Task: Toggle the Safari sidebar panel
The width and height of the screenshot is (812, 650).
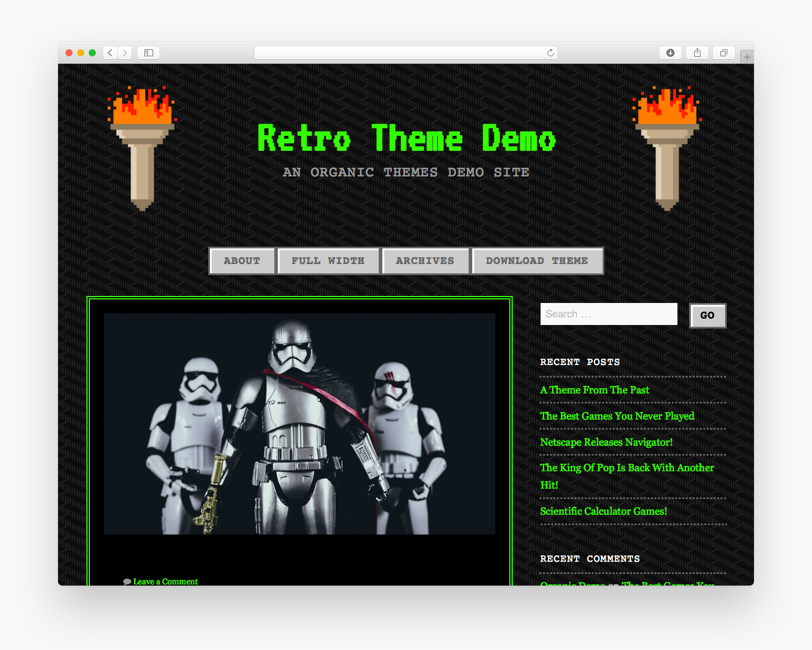Action: (x=148, y=52)
